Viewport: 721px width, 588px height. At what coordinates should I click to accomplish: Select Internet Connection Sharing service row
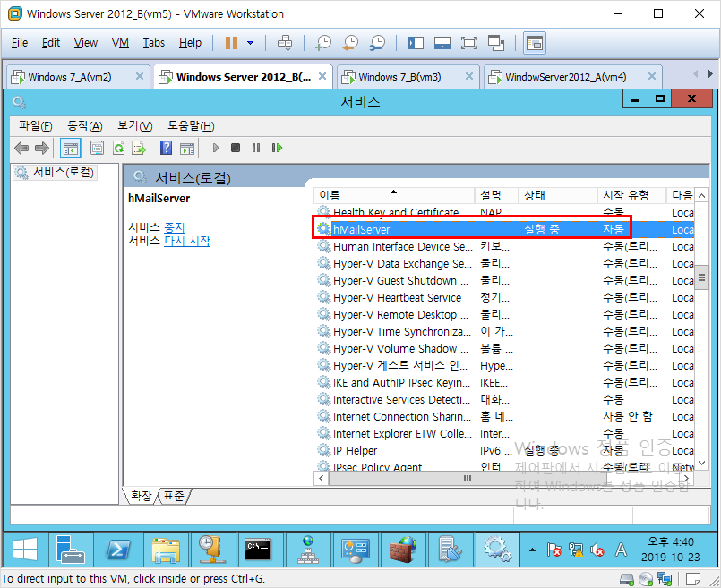point(505,417)
